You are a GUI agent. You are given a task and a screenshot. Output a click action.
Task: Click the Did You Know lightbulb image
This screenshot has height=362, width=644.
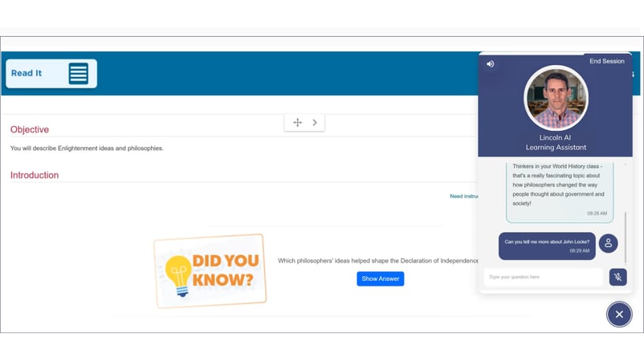210,270
